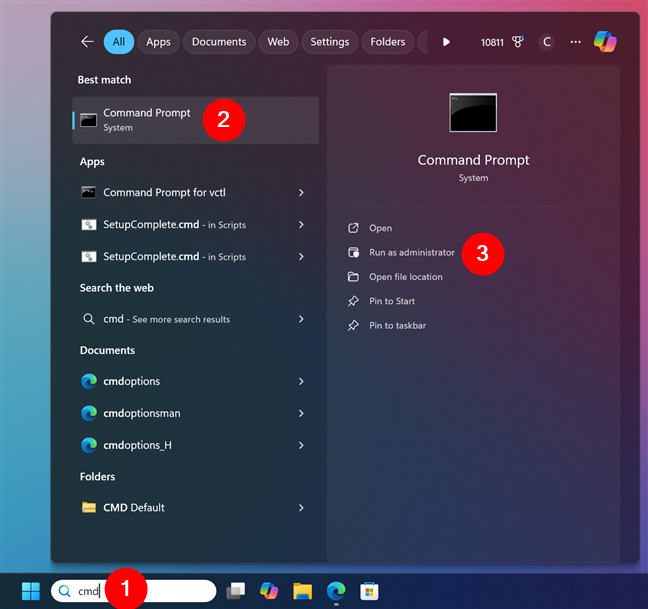
Task: Expand cmd web search chevron
Action: [301, 319]
